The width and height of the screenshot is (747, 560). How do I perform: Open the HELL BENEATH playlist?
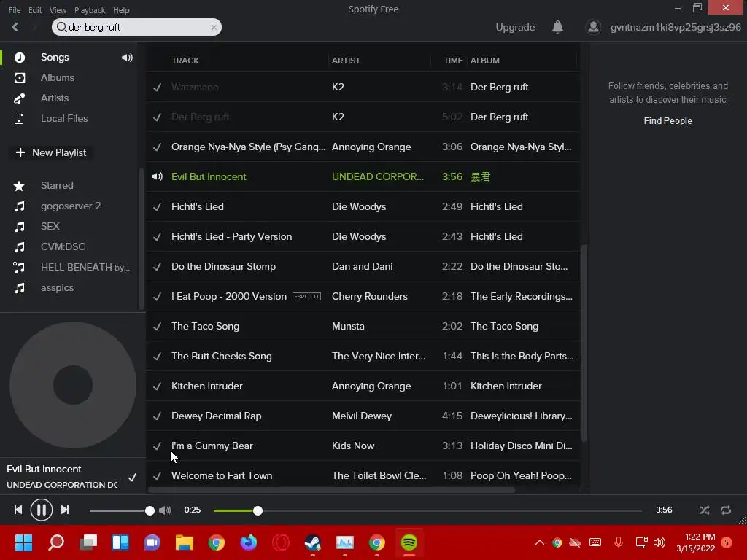(x=85, y=268)
